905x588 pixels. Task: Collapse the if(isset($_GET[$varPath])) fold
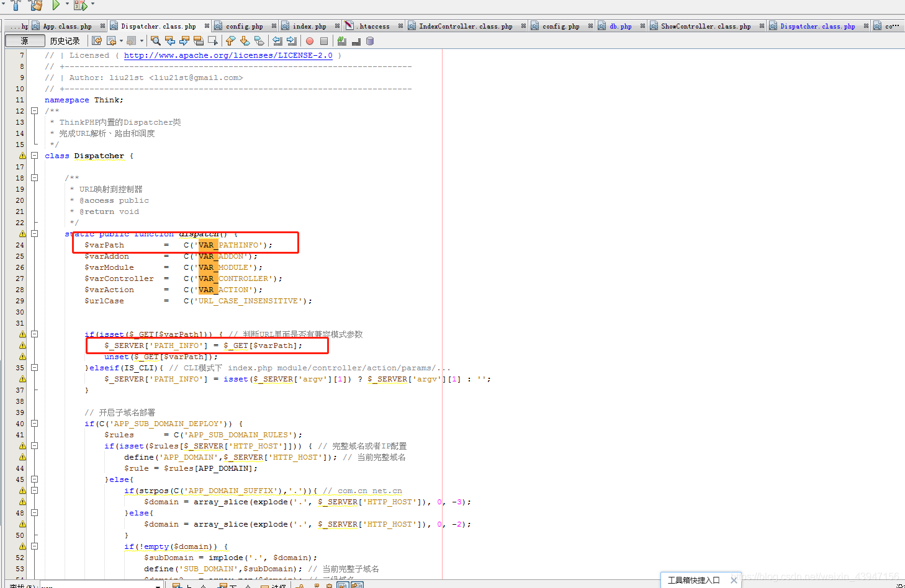tap(35, 334)
